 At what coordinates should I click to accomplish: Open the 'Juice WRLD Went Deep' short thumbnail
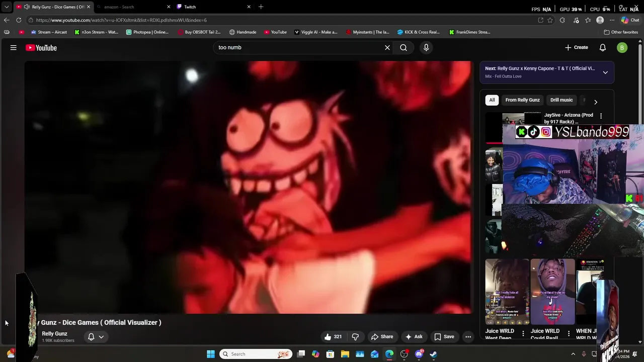507,292
